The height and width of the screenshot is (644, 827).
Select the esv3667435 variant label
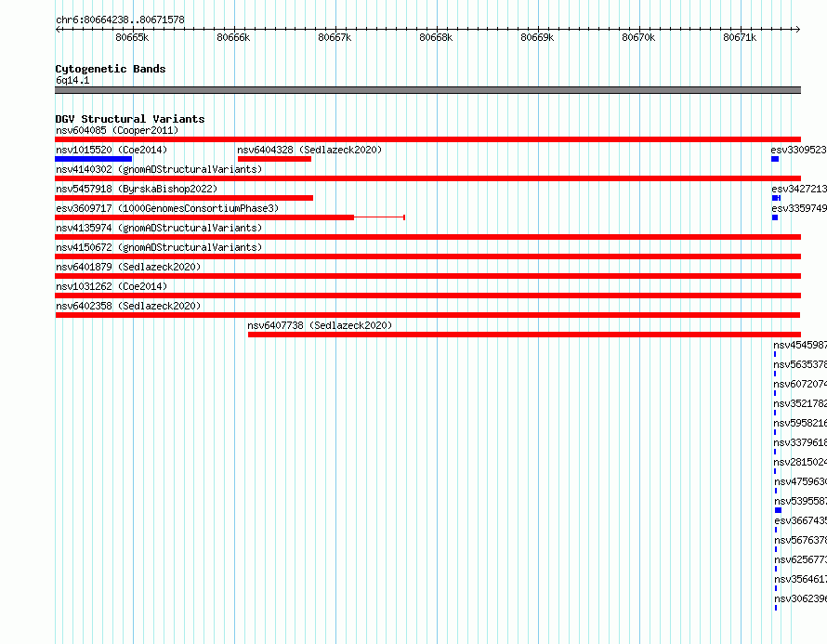coord(801,520)
